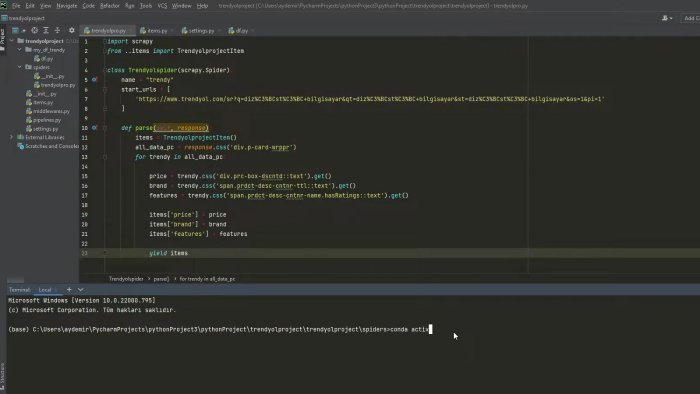This screenshot has height=394, width=700.
Task: Collapse the my_df_trendy folder arrow
Action: (x=20, y=50)
